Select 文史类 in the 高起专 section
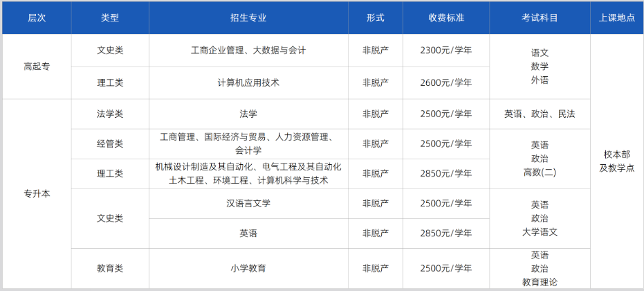Image resolution: width=644 pixels, height=291 pixels. (x=110, y=50)
